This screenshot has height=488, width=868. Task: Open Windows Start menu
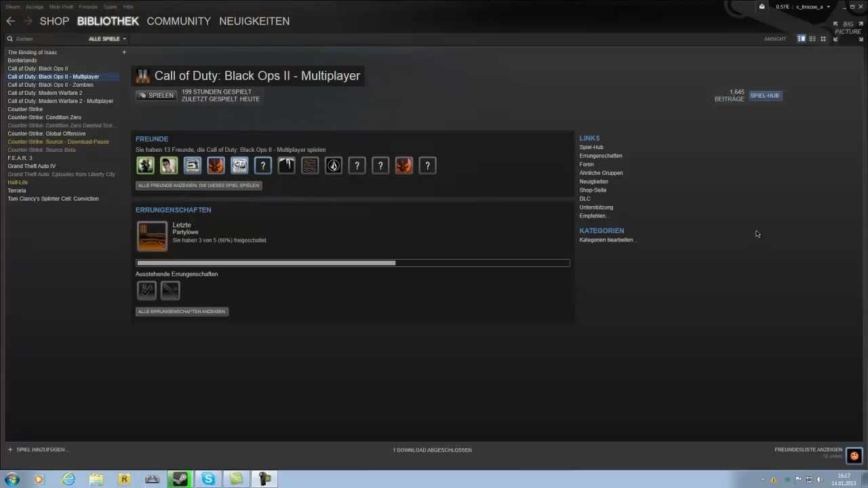click(12, 479)
